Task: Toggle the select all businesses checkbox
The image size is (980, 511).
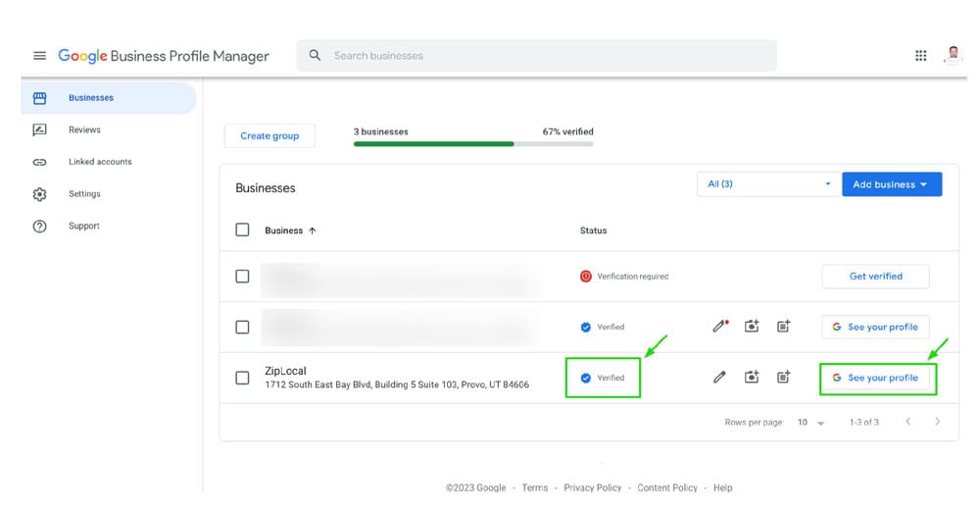Action: 242,230
